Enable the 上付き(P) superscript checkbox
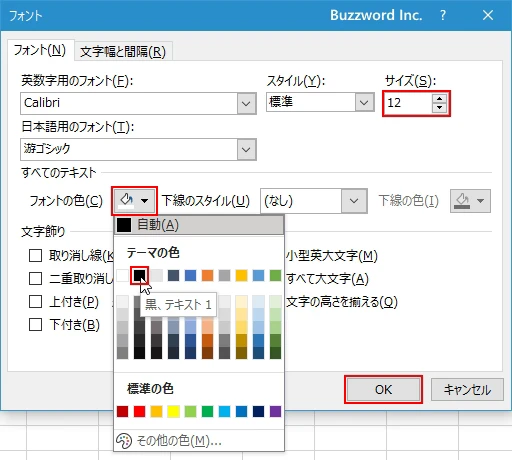 point(35,301)
